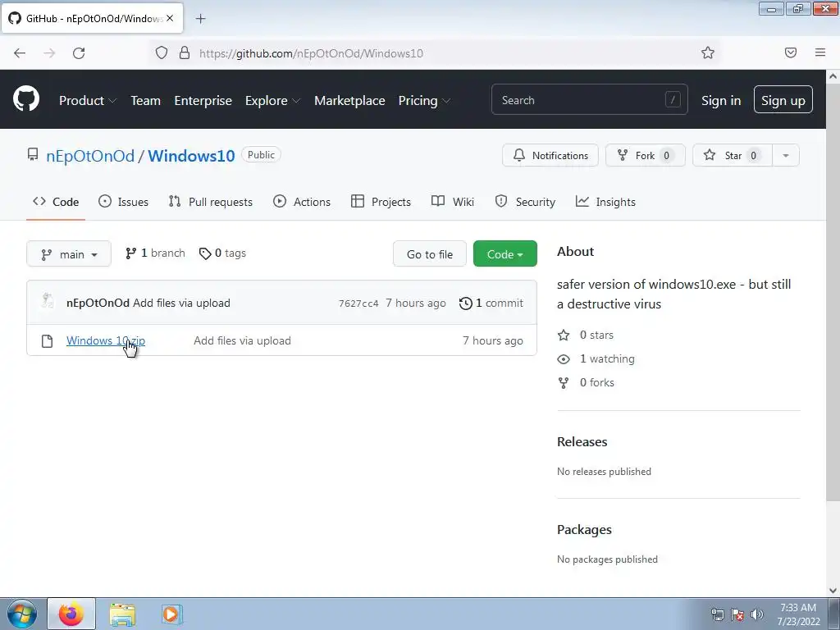Click the action center flag tray icon
Image resolution: width=840 pixels, height=630 pixels.
point(737,614)
